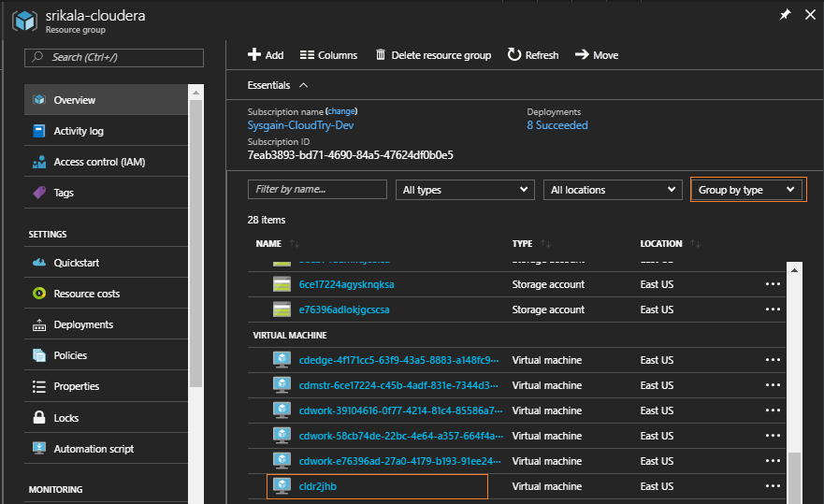Click the change subscription link
Image resolution: width=824 pixels, height=504 pixels.
(x=341, y=111)
